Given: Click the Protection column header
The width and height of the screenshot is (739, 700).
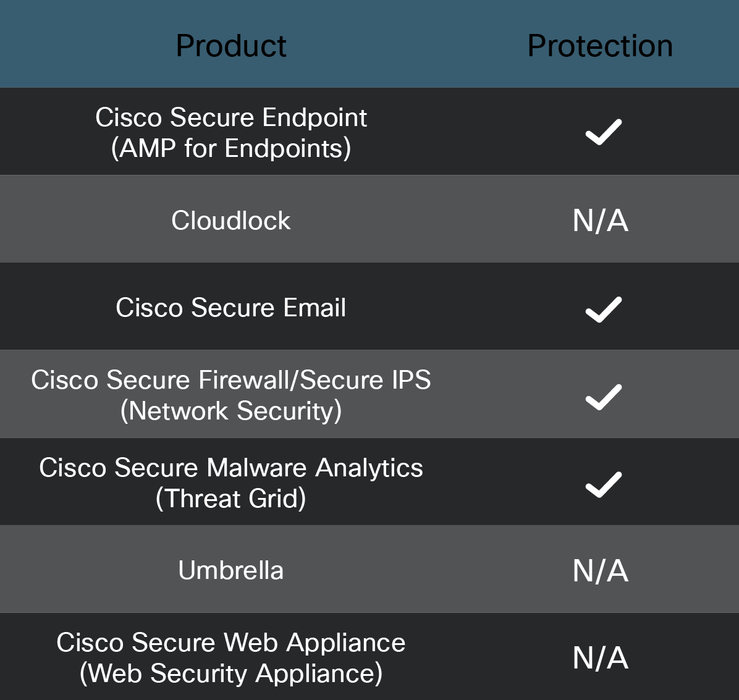Looking at the screenshot, I should 600,46.
